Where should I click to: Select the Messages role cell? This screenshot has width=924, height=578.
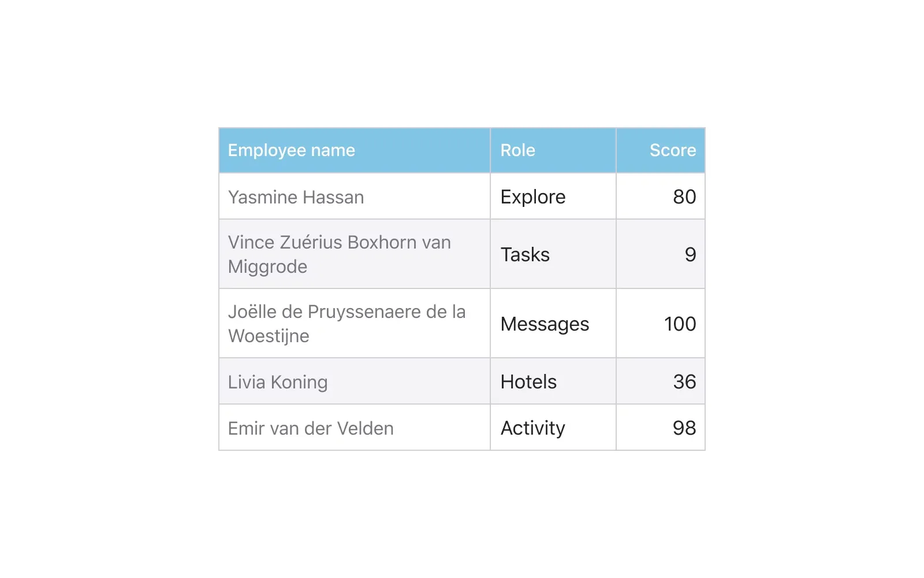[x=553, y=324]
